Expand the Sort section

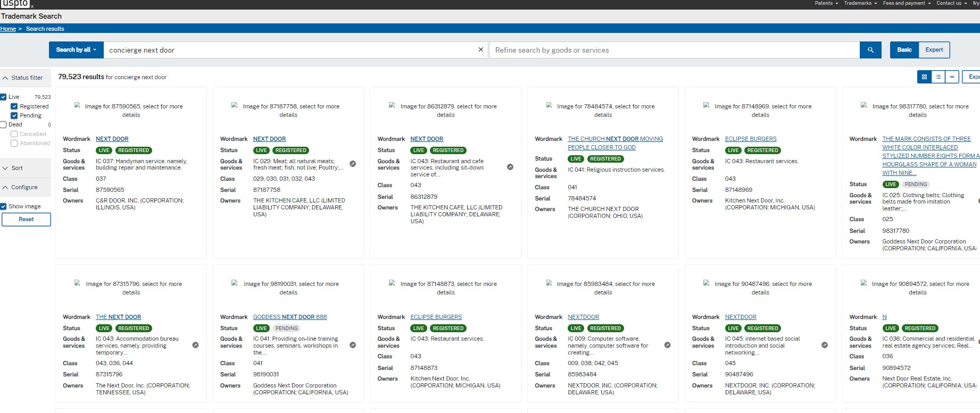click(26, 168)
